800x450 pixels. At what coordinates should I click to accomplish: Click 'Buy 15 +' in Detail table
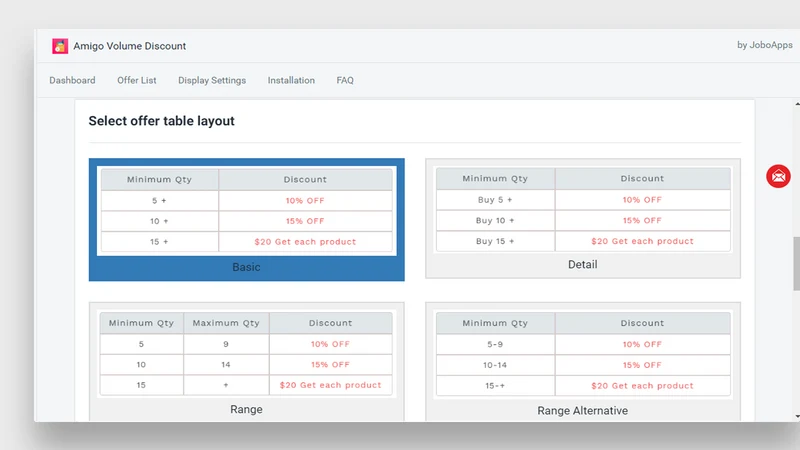[495, 241]
